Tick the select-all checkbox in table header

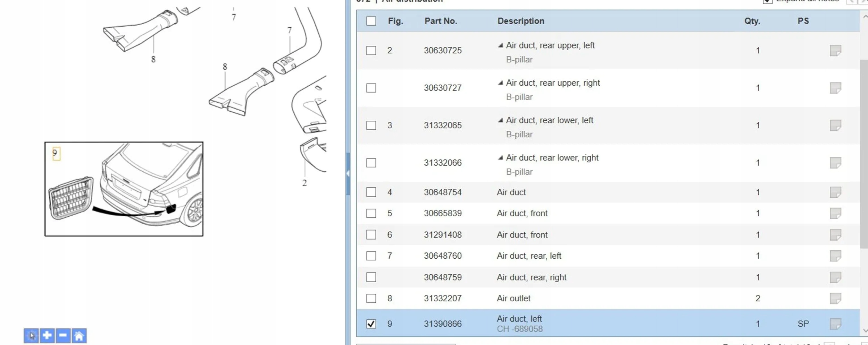click(371, 21)
